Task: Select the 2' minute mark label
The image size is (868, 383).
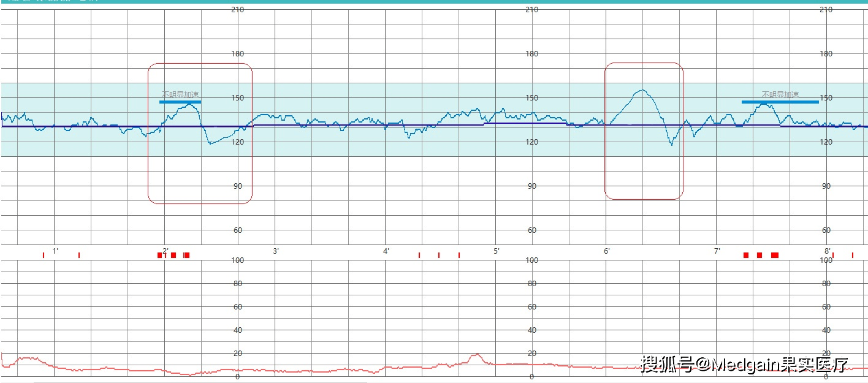Action: pos(166,251)
